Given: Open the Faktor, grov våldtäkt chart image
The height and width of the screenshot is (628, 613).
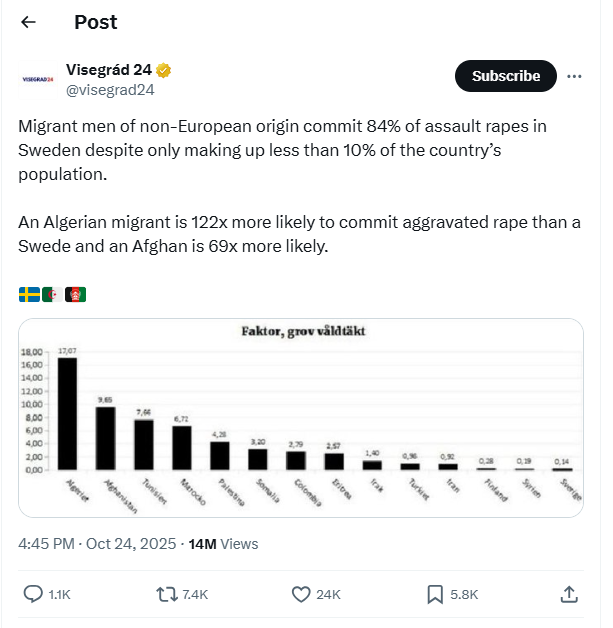Looking at the screenshot, I should (x=301, y=417).
